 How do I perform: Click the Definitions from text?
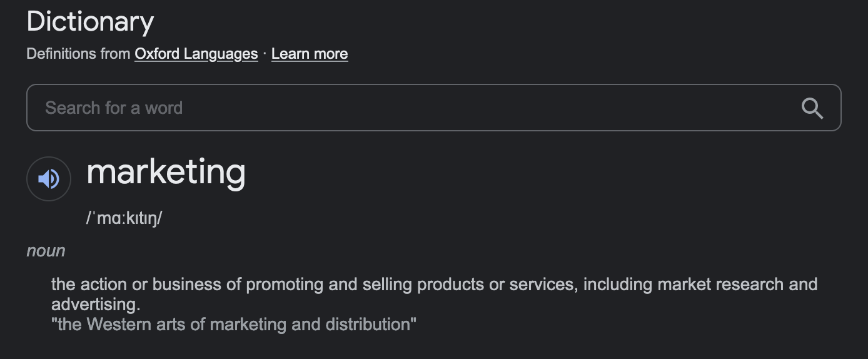(78, 54)
